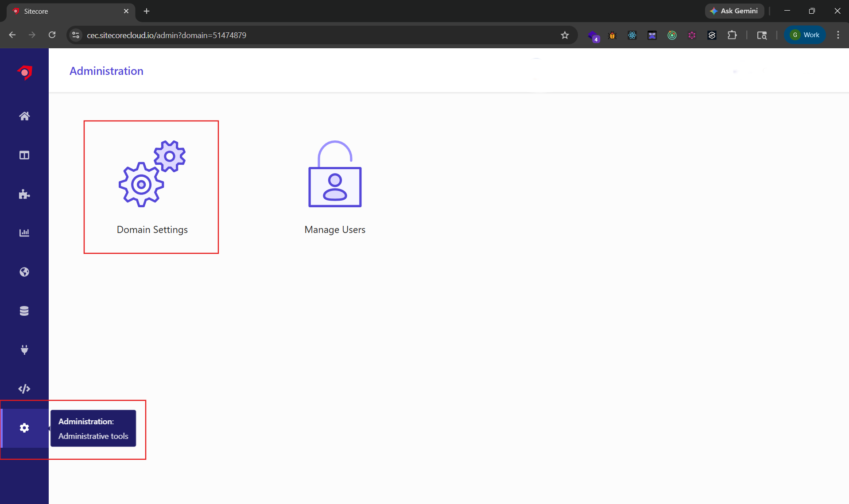Open the database stack sidebar icon
The width and height of the screenshot is (849, 504).
[24, 311]
